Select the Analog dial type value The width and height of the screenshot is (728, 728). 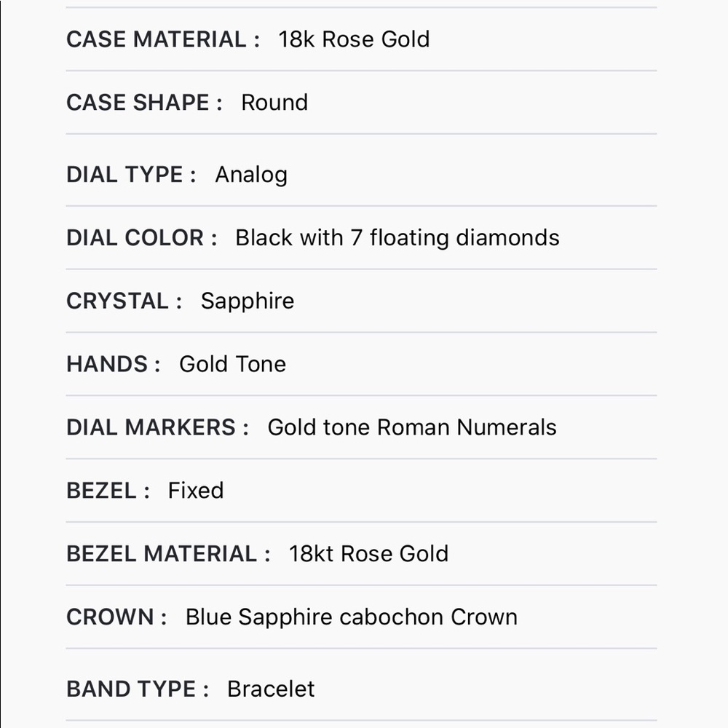(x=251, y=175)
